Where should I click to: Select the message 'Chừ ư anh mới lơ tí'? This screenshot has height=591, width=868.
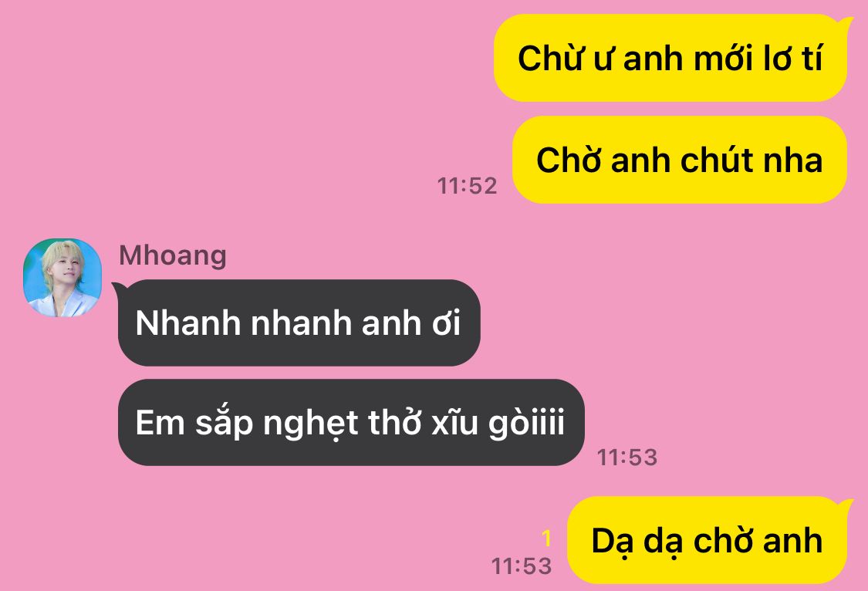670,58
